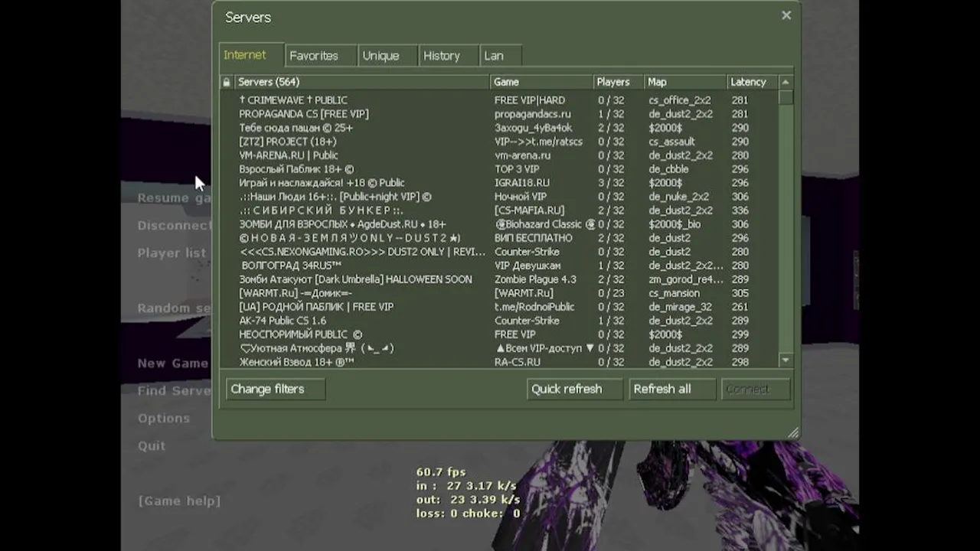Click Resume game in the main menu
The width and height of the screenshot is (980, 551).
[174, 197]
